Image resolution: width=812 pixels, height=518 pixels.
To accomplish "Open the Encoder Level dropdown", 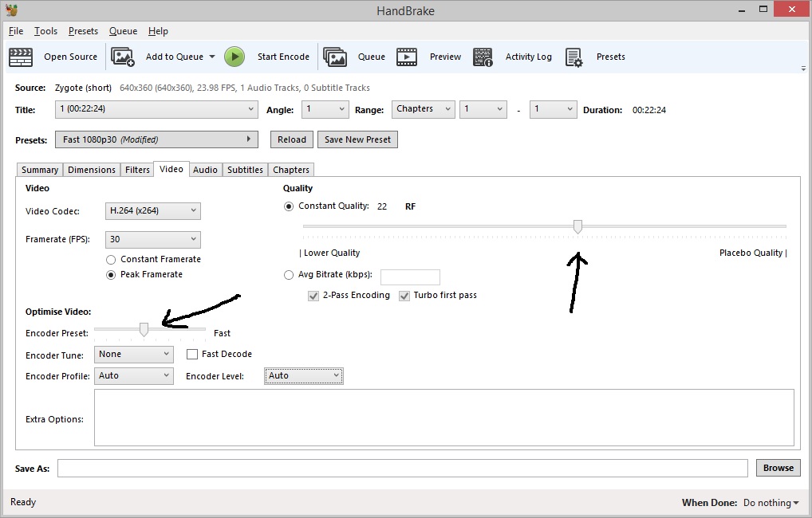I will point(303,375).
